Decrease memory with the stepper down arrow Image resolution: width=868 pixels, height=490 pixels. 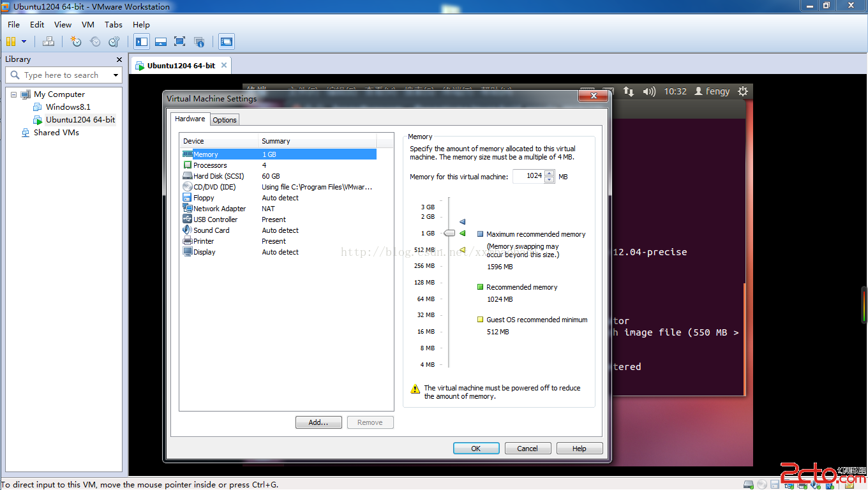coord(550,180)
